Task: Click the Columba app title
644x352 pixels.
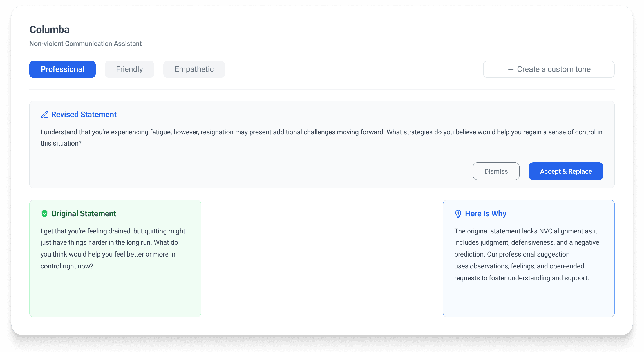Action: pos(49,30)
